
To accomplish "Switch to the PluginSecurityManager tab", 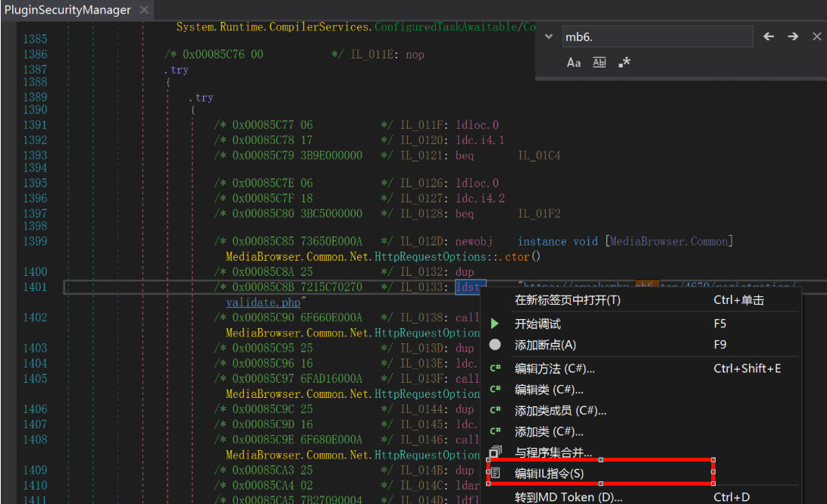I will [67, 10].
